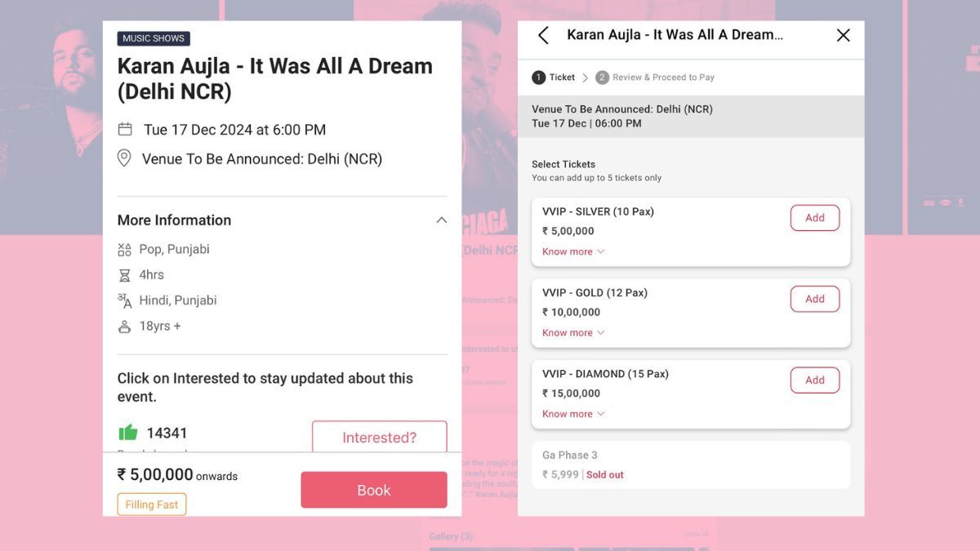
Task: Click the genre icon next to Pop, Punjabi
Action: point(124,249)
